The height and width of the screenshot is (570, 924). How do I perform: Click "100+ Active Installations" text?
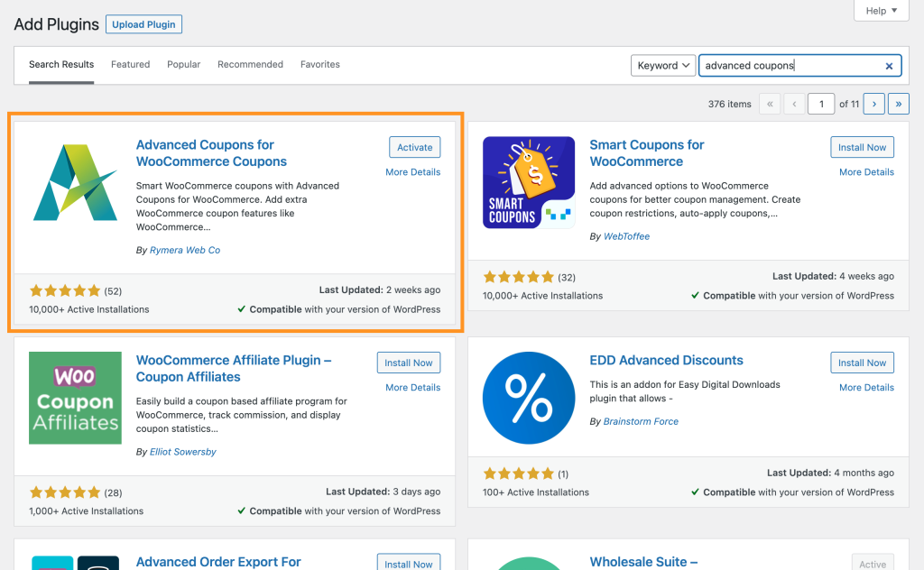click(536, 492)
